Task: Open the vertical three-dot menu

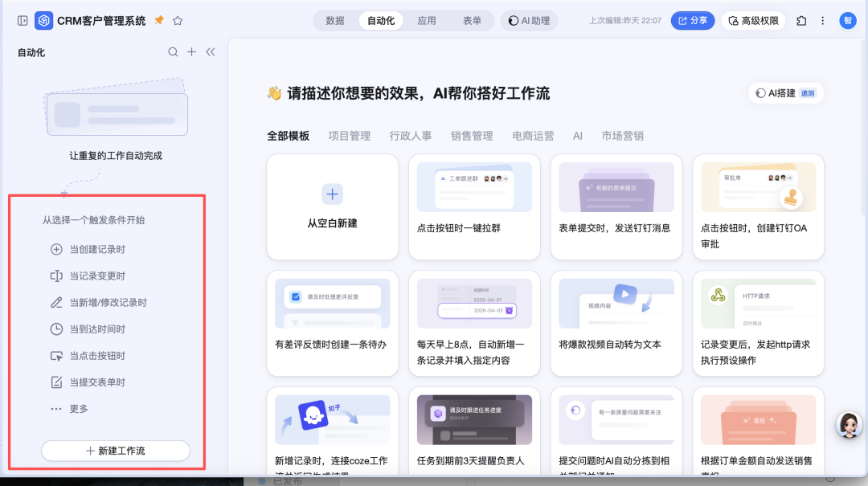Action: pos(822,21)
